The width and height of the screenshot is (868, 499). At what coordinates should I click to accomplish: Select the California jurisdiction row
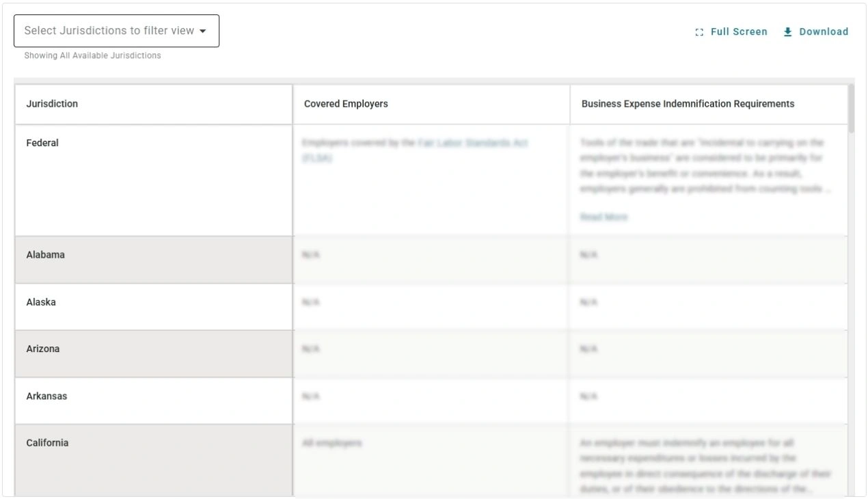pos(46,443)
